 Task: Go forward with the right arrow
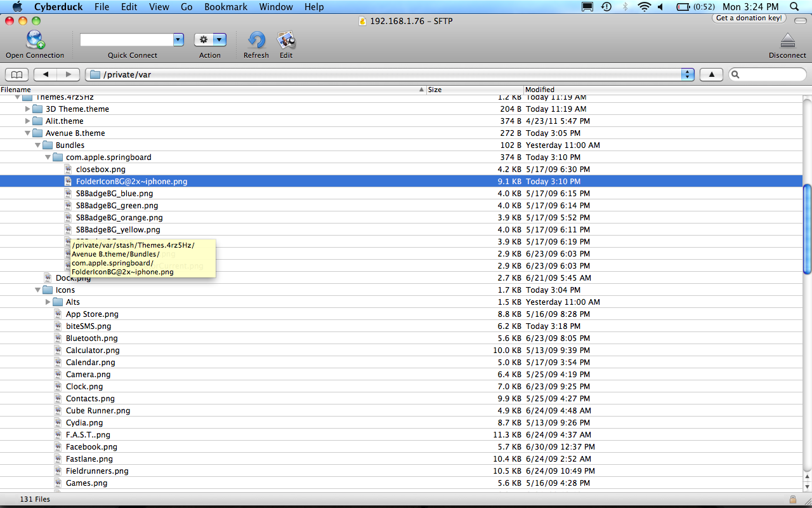[68, 74]
